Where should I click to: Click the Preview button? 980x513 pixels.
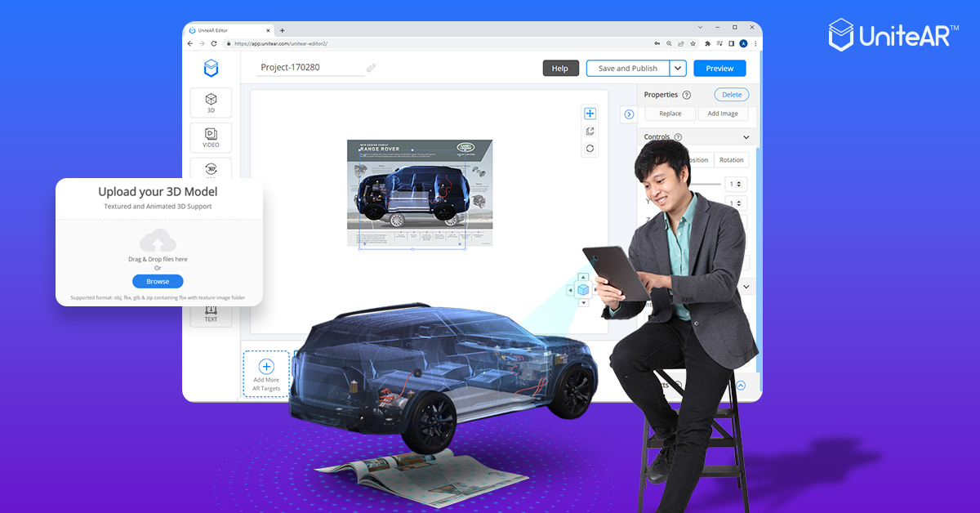point(719,69)
